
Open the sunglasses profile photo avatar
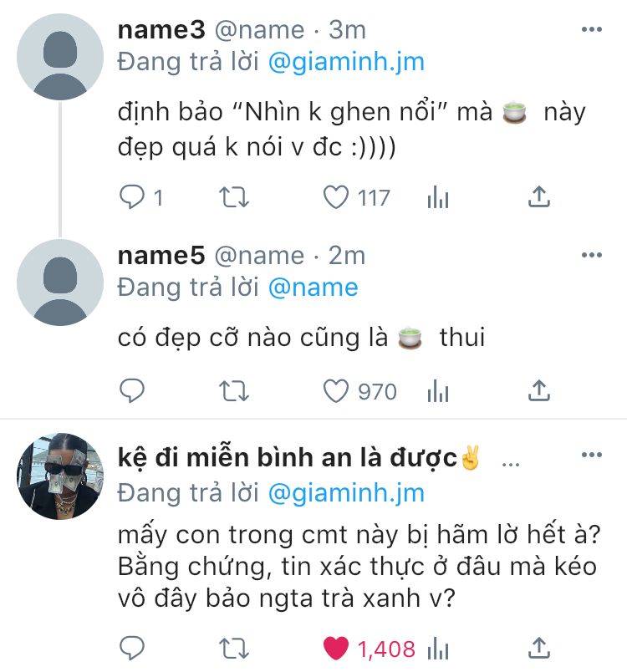(x=60, y=476)
